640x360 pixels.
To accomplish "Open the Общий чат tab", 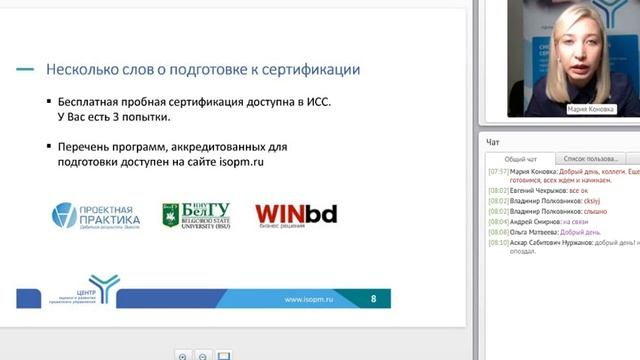I will click(x=520, y=159).
